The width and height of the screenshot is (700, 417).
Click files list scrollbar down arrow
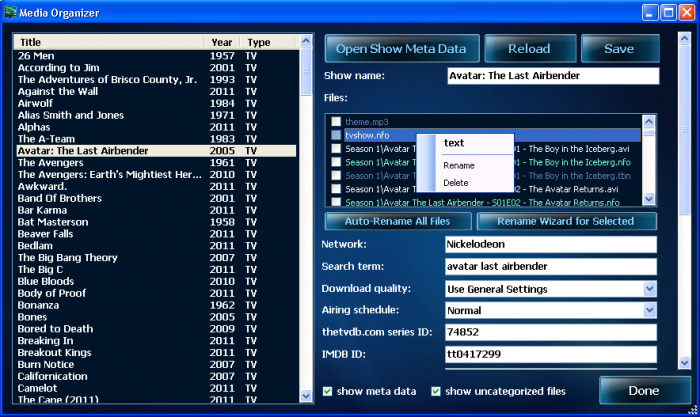coord(649,199)
